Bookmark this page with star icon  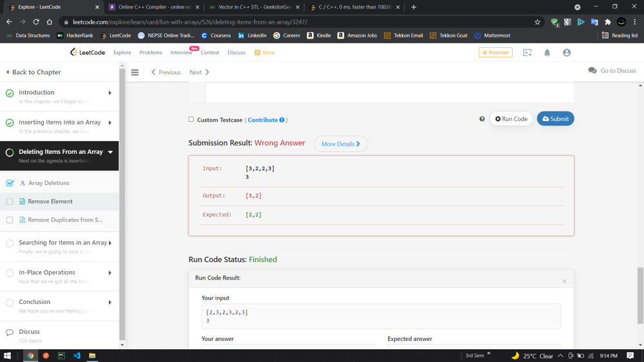tap(537, 22)
